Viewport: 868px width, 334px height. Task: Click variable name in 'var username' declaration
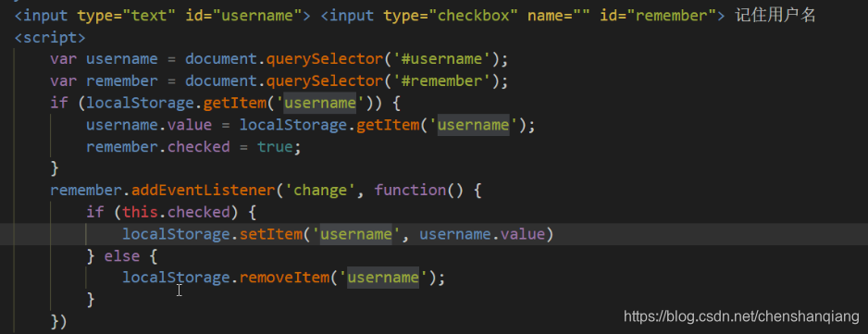[122, 58]
